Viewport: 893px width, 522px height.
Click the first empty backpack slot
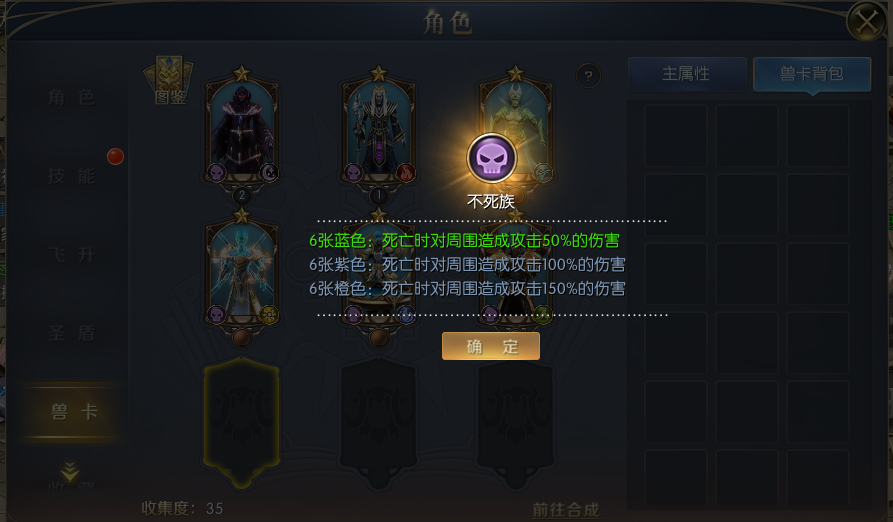675,135
